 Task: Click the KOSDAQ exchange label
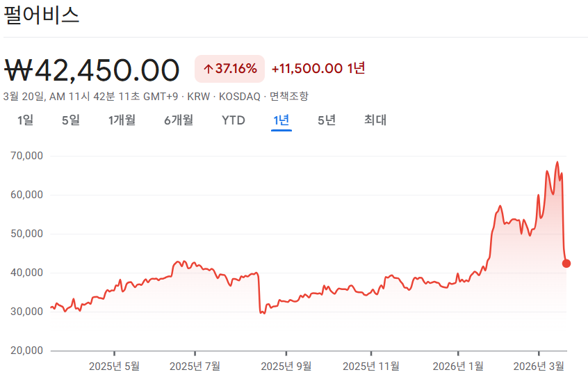240,97
